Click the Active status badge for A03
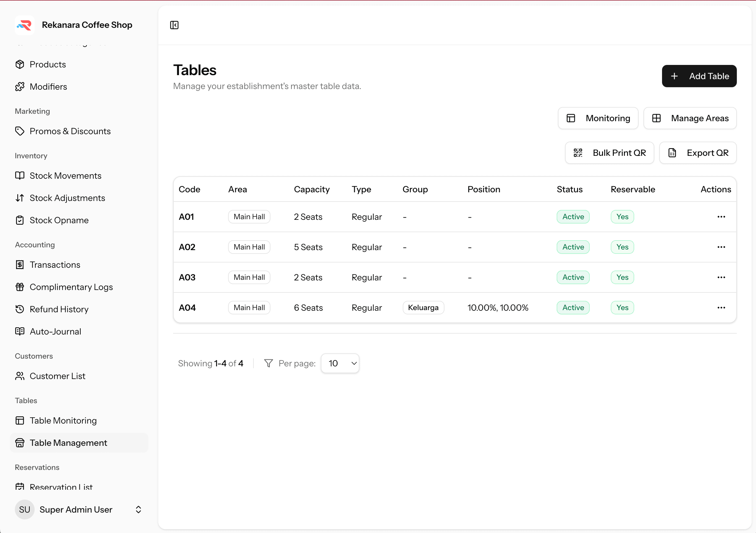This screenshot has height=533, width=756. coord(573,277)
